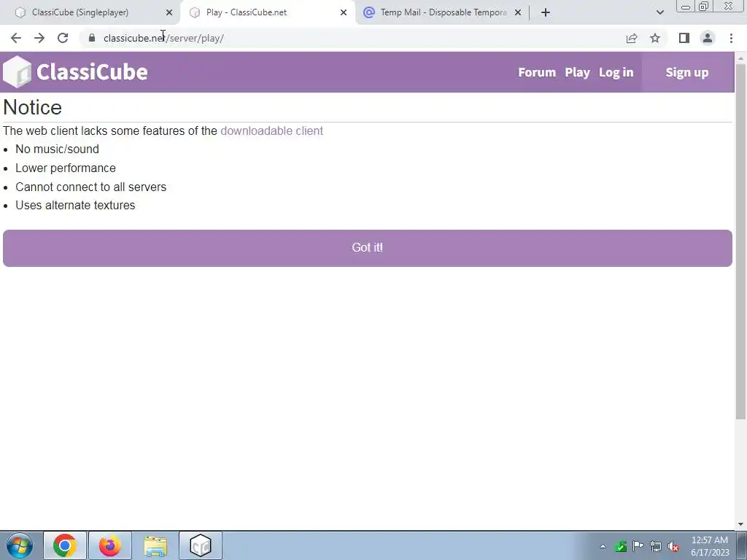747x560 pixels.
Task: Click the Got it! button
Action: [x=368, y=248]
